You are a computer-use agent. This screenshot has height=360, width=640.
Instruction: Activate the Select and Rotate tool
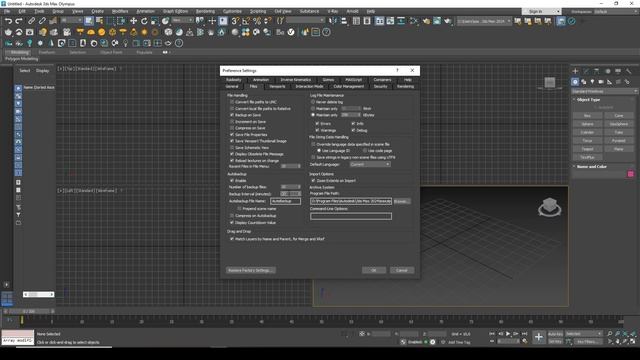coord(144,21)
